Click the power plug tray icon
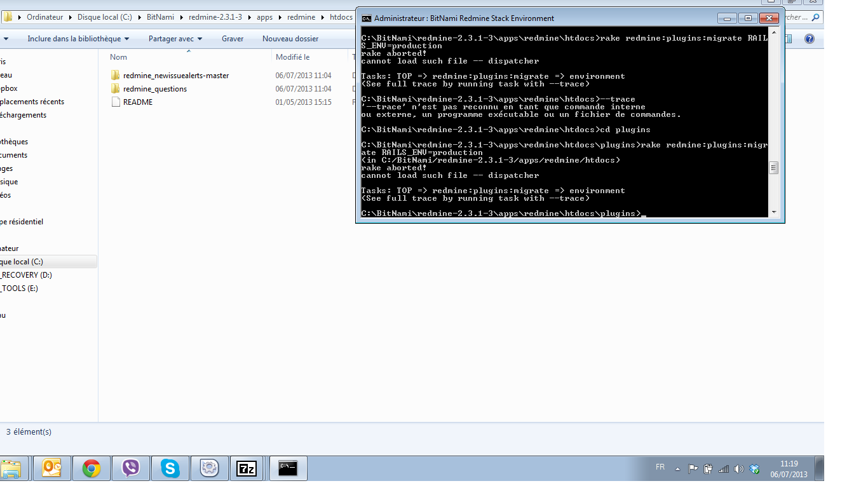Image resolution: width=868 pixels, height=488 pixels. pyautogui.click(x=709, y=469)
